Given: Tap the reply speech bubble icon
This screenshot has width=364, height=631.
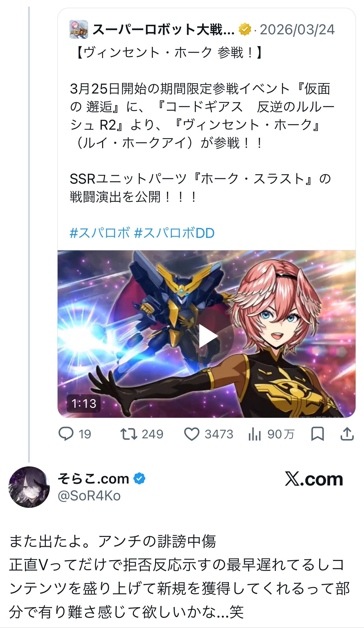Looking at the screenshot, I should [x=66, y=434].
